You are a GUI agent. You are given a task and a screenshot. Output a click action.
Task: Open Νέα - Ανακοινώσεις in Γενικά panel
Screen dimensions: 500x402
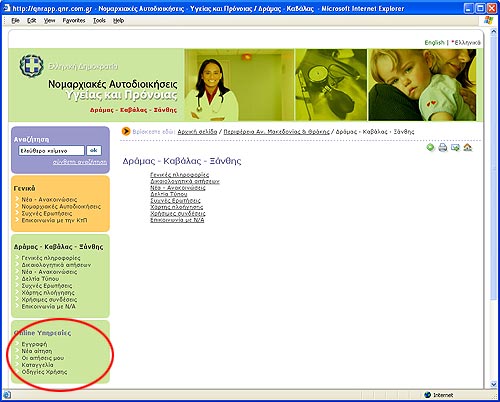click(x=49, y=199)
